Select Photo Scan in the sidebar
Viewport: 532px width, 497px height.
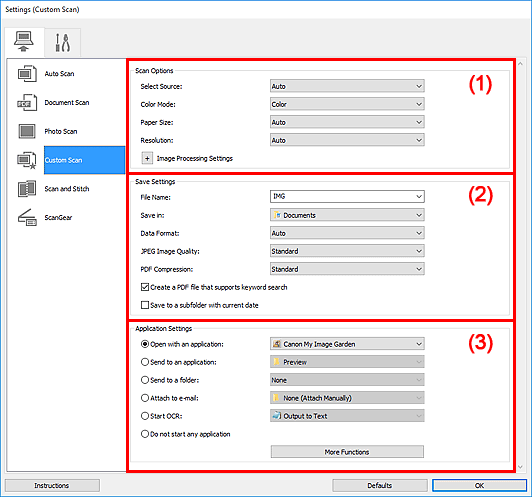[x=61, y=131]
